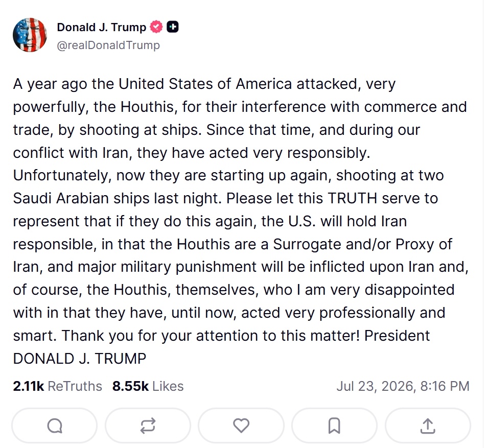
Task: Click the capitalized word TRUTH in the post
Action: (x=352, y=198)
